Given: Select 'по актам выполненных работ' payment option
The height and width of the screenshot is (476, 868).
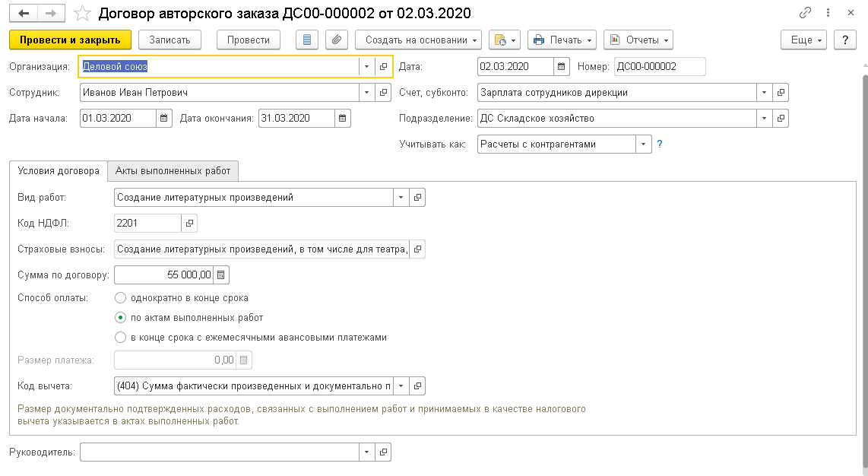Looking at the screenshot, I should click(120, 318).
